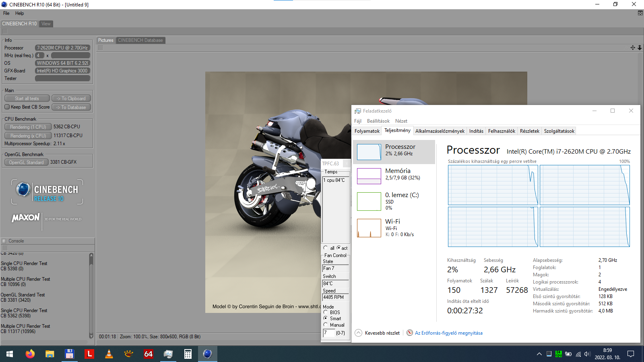This screenshot has width=644, height=362.
Task: Switch to Alkalmazáselőzmények tab
Action: tap(440, 131)
